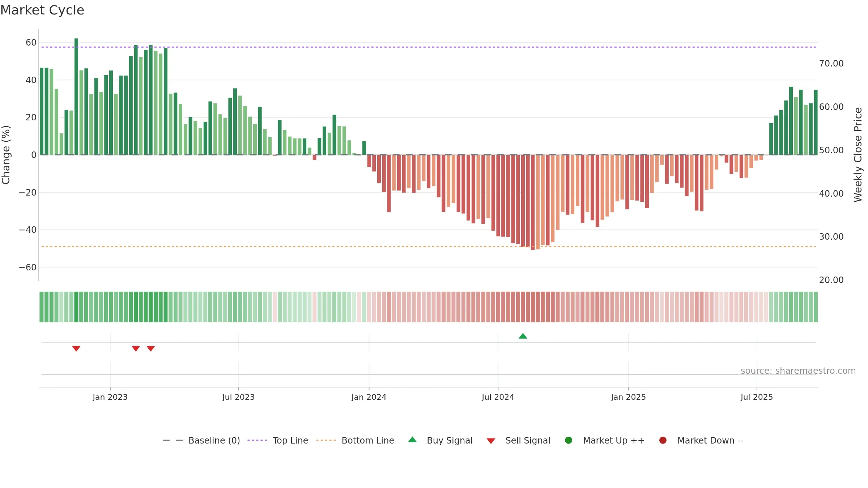Image resolution: width=868 pixels, height=488 pixels.
Task: Click the Market Cycle chart title
Action: pos(42,10)
